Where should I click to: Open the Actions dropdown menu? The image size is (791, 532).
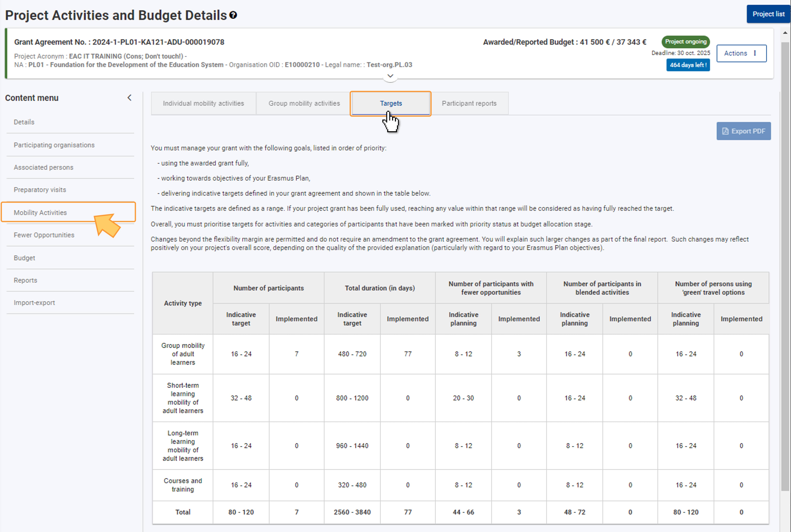pos(741,53)
